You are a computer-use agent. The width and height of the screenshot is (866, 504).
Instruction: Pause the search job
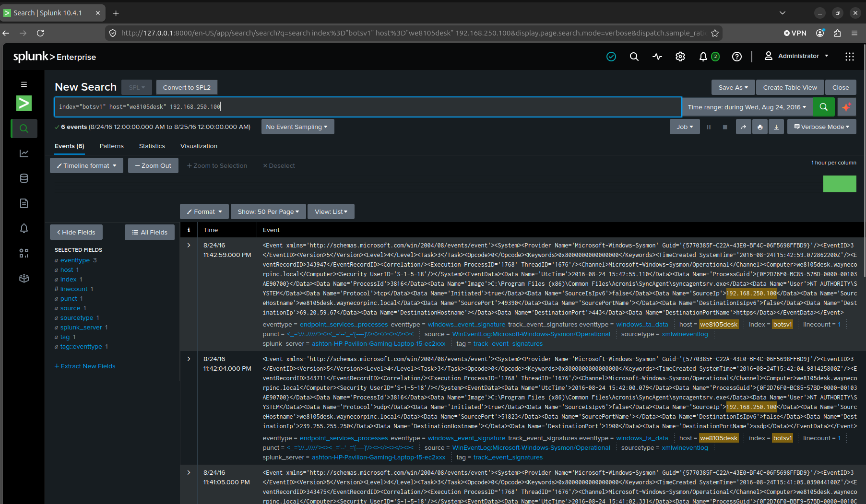pyautogui.click(x=709, y=127)
